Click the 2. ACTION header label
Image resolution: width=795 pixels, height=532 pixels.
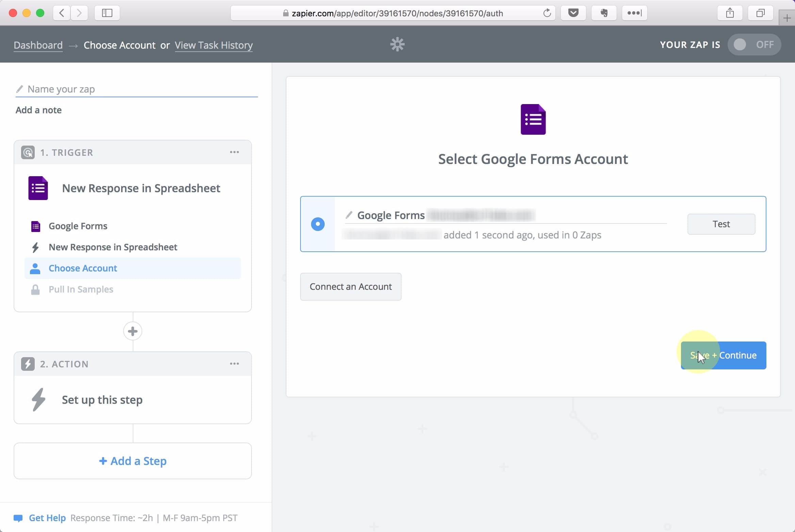pyautogui.click(x=64, y=364)
